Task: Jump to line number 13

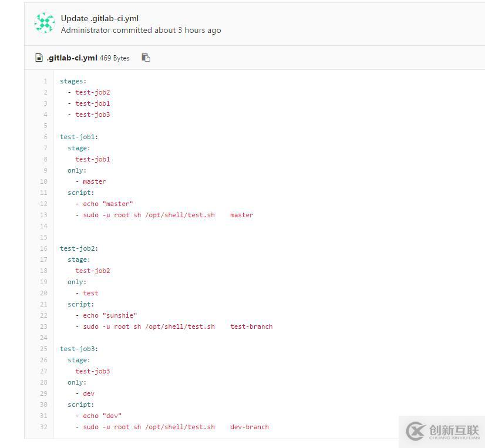Action: click(x=43, y=215)
